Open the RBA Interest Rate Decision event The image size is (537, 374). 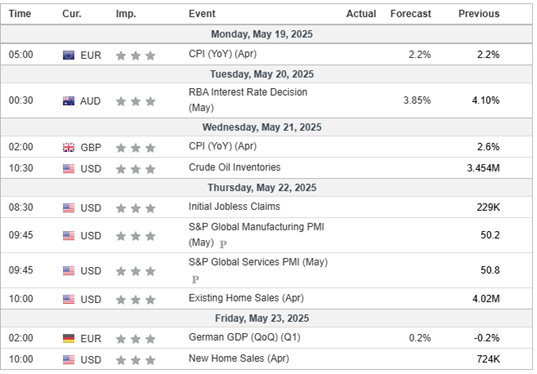tap(248, 100)
